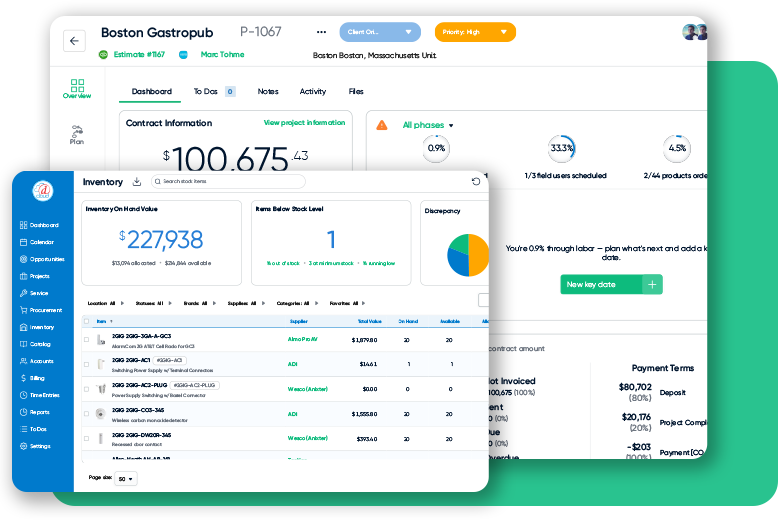
Task: Click the 0.9% labor progress circle
Action: click(436, 148)
